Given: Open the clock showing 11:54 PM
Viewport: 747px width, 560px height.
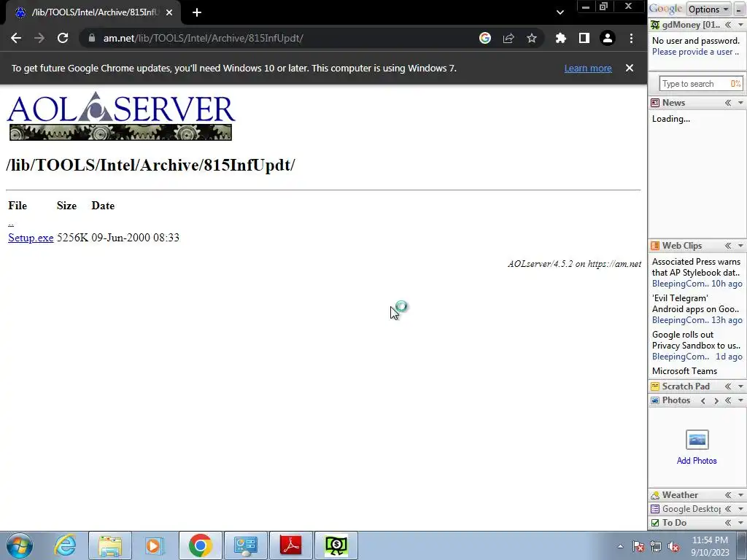Looking at the screenshot, I should point(710,546).
